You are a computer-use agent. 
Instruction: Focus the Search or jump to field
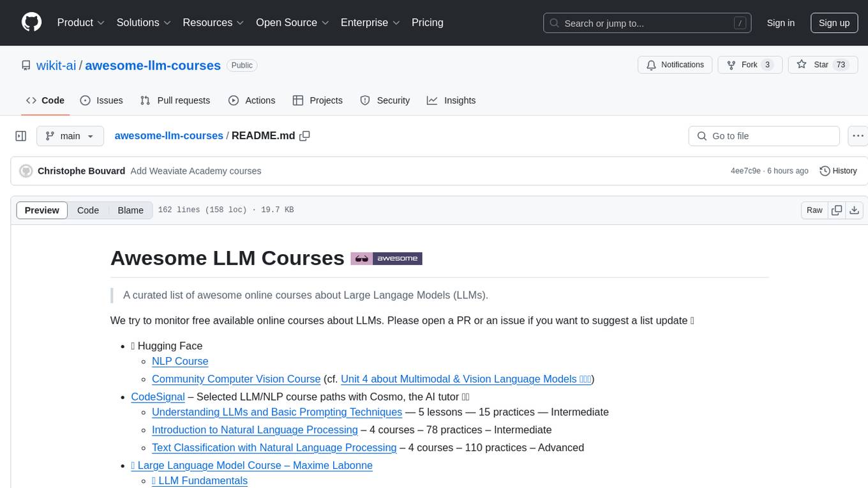click(648, 23)
